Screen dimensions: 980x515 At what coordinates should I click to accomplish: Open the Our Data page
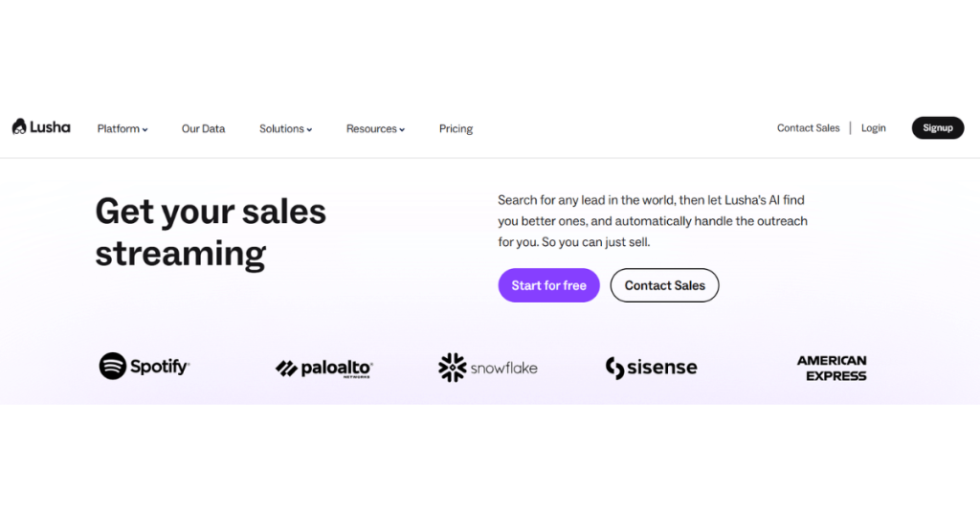(x=203, y=128)
